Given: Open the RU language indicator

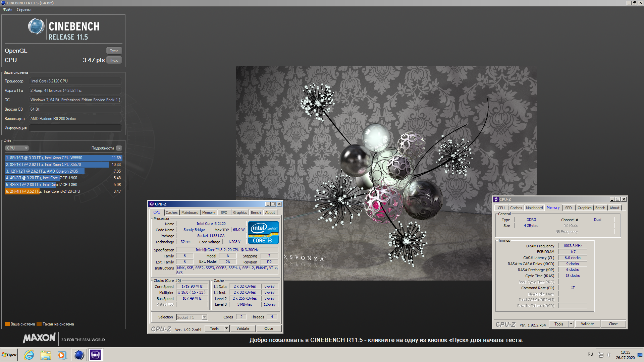Looking at the screenshot, I should click(x=590, y=354).
